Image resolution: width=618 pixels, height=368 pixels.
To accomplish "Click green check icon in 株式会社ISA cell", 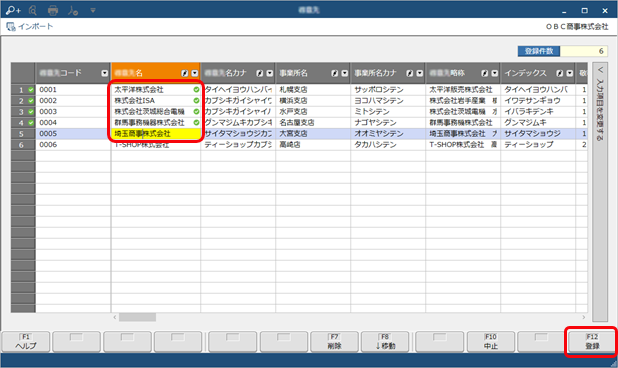I will tap(196, 101).
